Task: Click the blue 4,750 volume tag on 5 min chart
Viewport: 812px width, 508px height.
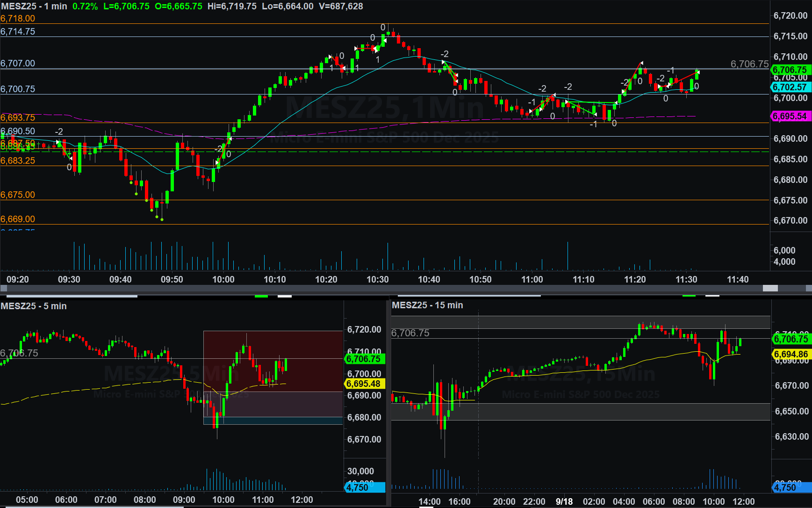Action: pyautogui.click(x=365, y=487)
